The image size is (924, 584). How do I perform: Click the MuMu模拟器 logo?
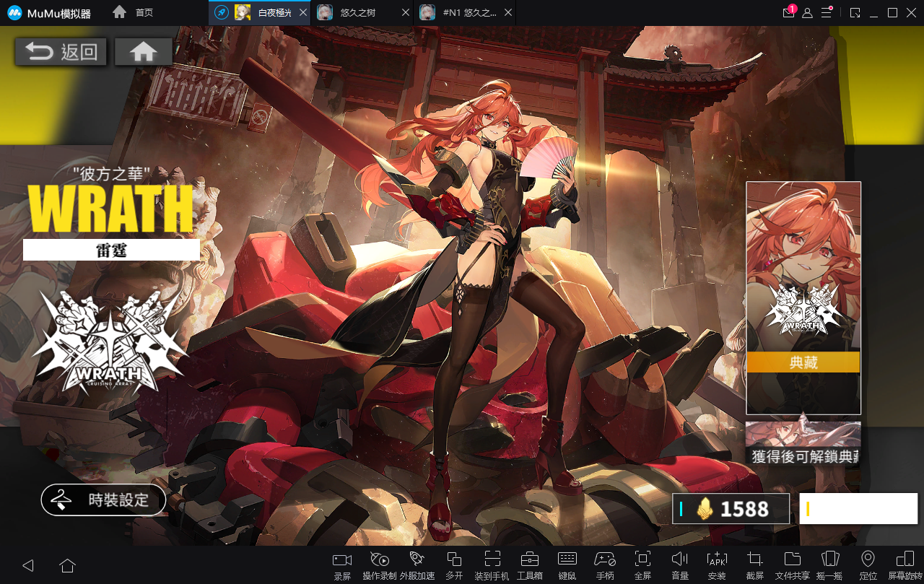(x=49, y=13)
